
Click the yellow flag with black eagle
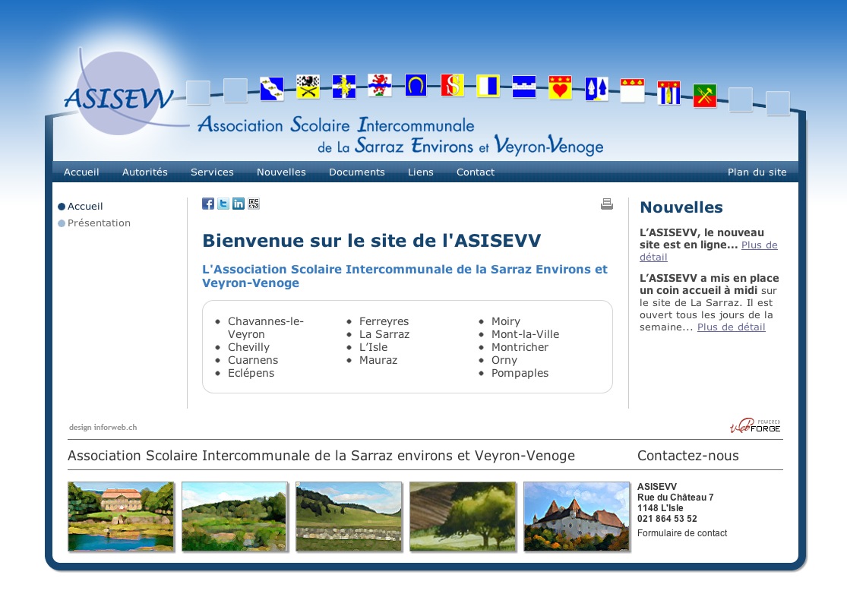pyautogui.click(x=308, y=87)
